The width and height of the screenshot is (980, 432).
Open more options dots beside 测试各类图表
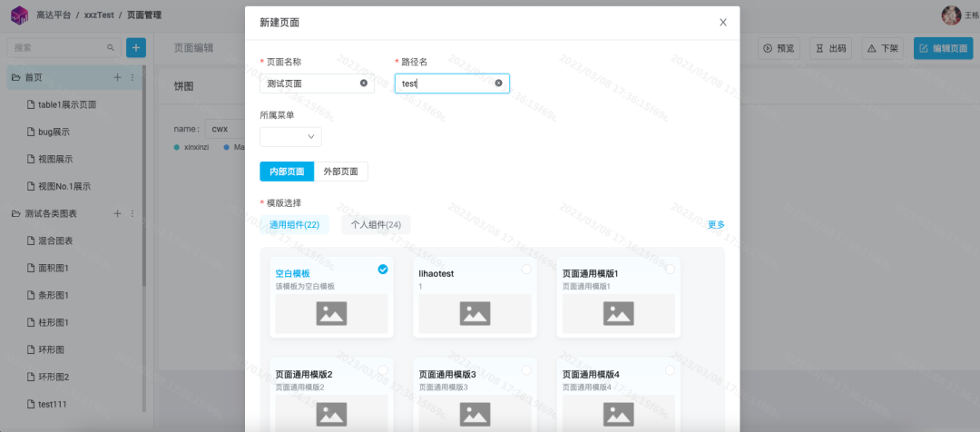pyautogui.click(x=132, y=214)
